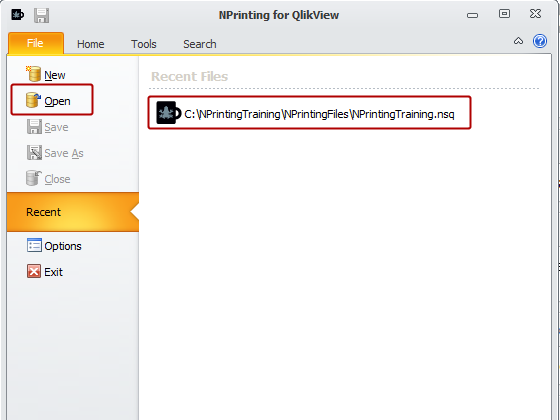Click the Options list icon
Viewport: 560px width, 420px height.
[34, 245]
